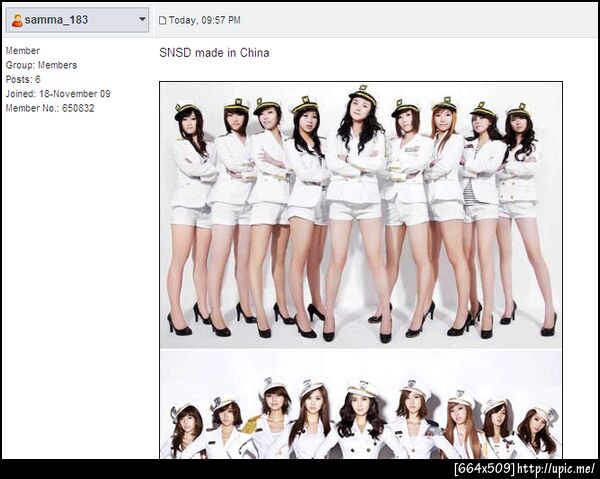Click 'Joined: 18-November 09' text
600x479 pixels.
click(x=58, y=94)
